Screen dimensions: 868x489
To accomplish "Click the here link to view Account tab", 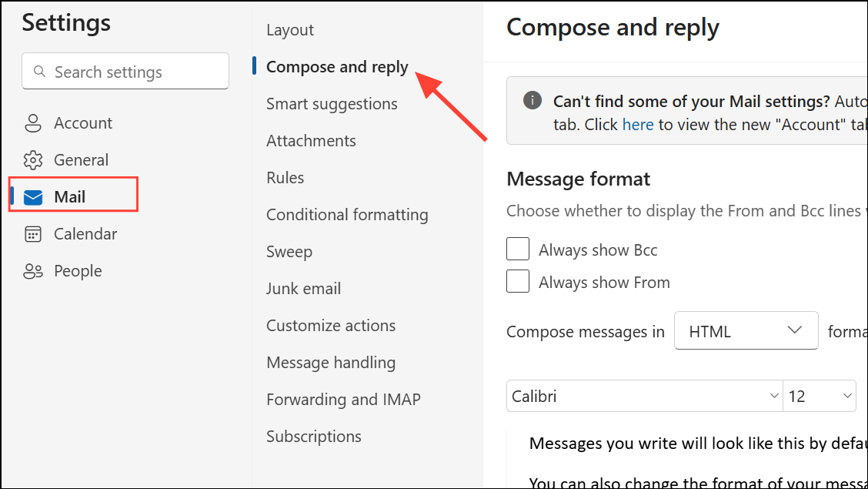I will [638, 124].
